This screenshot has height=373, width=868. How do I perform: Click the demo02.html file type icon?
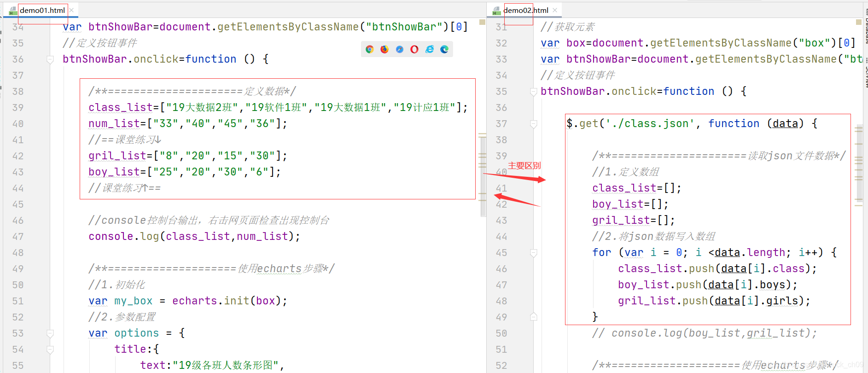coord(496,11)
